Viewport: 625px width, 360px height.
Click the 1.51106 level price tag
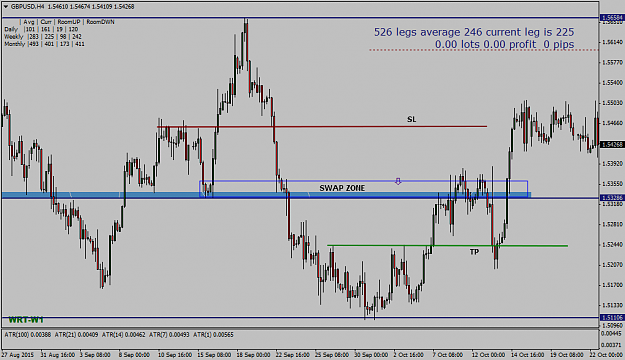pos(612,317)
